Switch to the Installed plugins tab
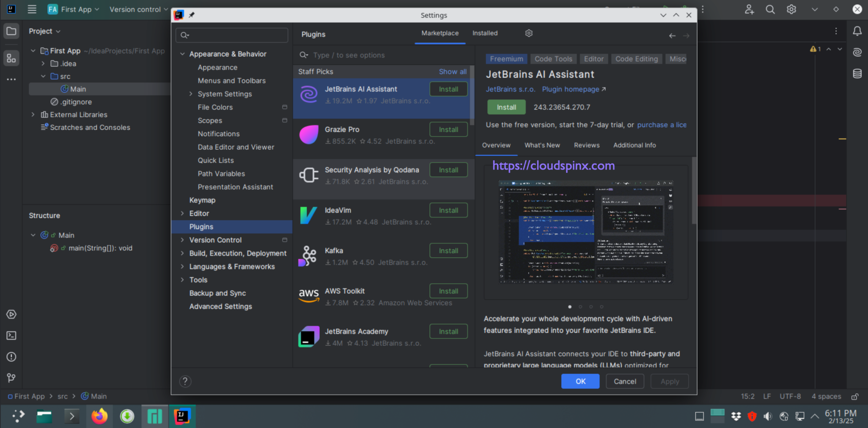The image size is (868, 428). coord(484,33)
